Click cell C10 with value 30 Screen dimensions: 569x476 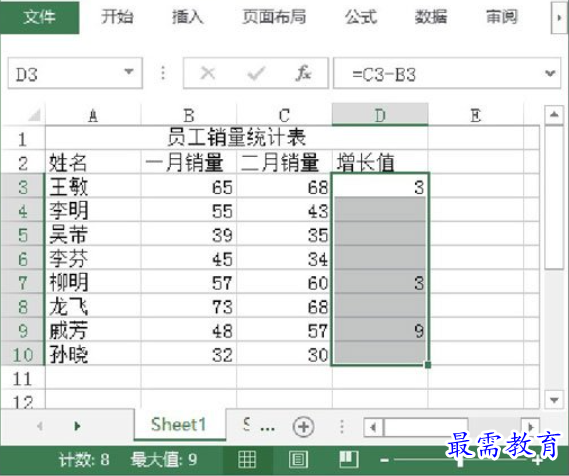click(284, 354)
